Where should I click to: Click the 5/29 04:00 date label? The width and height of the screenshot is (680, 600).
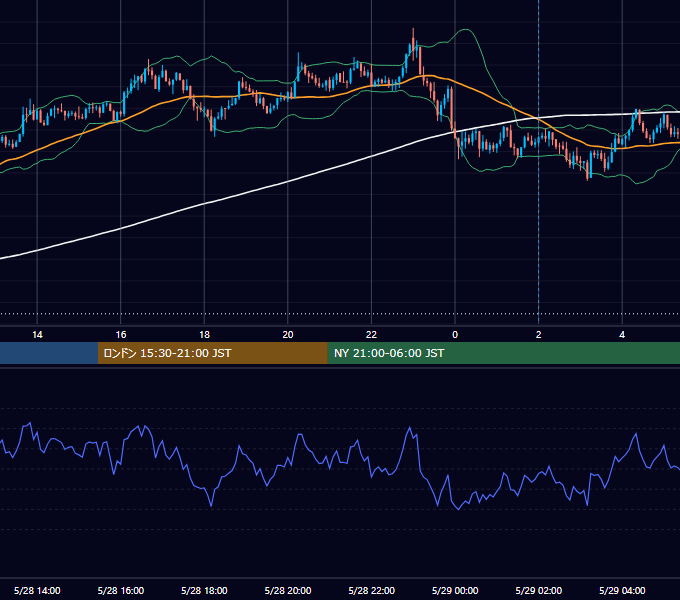tap(622, 590)
